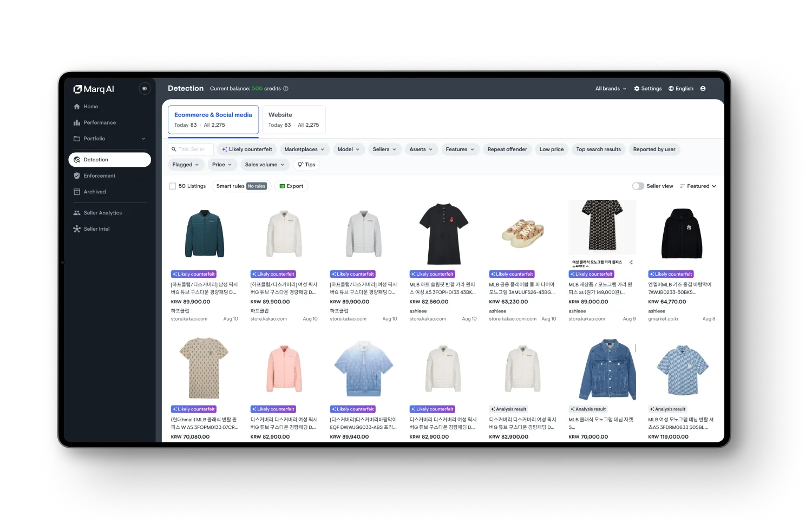Open Seller Analytics via the people icon
Screen dimensions: 812x522
click(x=76, y=212)
